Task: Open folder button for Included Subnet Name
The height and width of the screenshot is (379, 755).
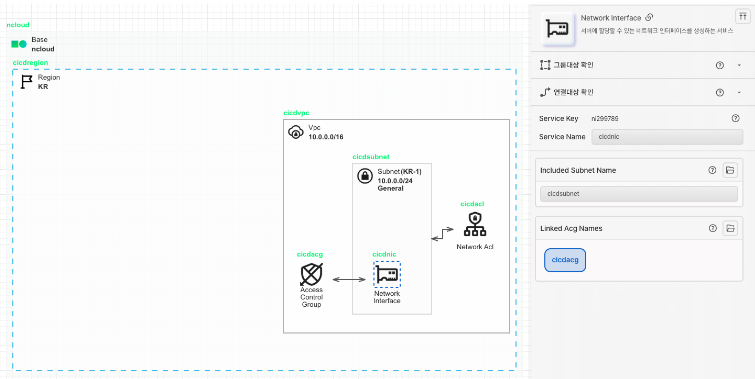Action: 730,170
